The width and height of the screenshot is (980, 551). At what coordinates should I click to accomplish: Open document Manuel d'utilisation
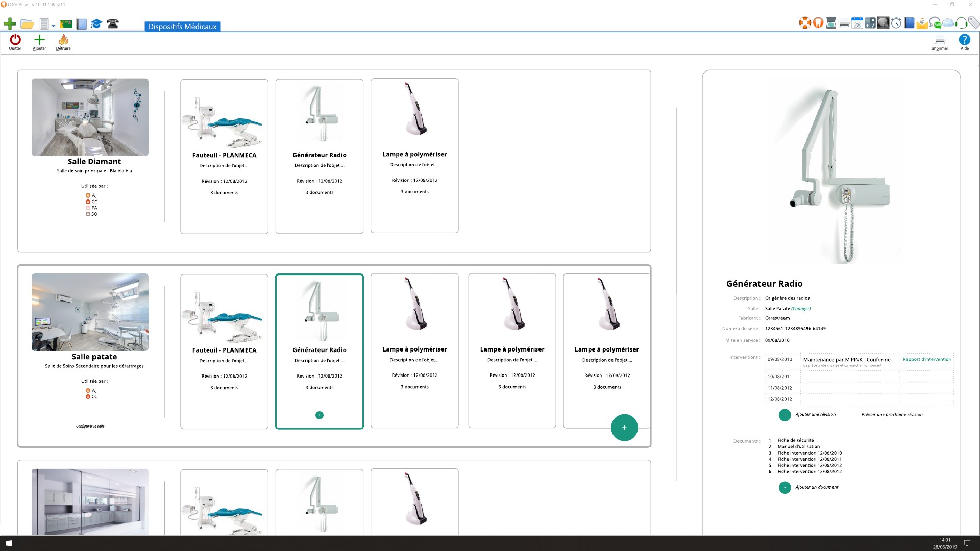(x=798, y=446)
